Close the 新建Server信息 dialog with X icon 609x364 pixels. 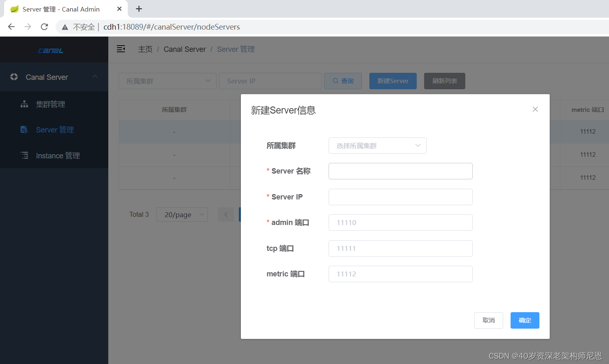point(535,109)
